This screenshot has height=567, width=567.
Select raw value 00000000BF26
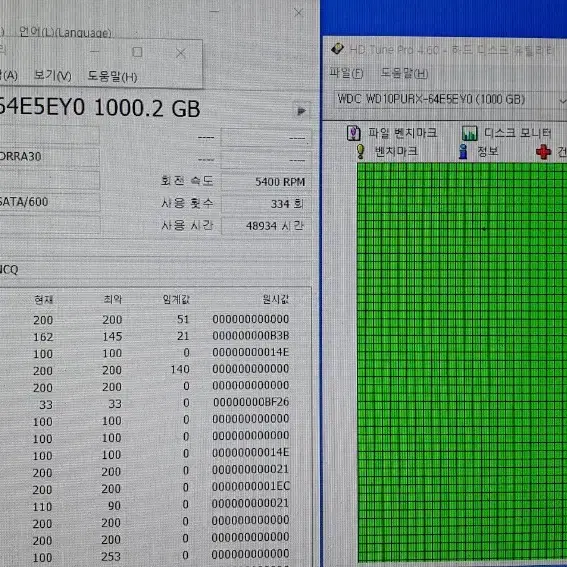click(x=251, y=402)
